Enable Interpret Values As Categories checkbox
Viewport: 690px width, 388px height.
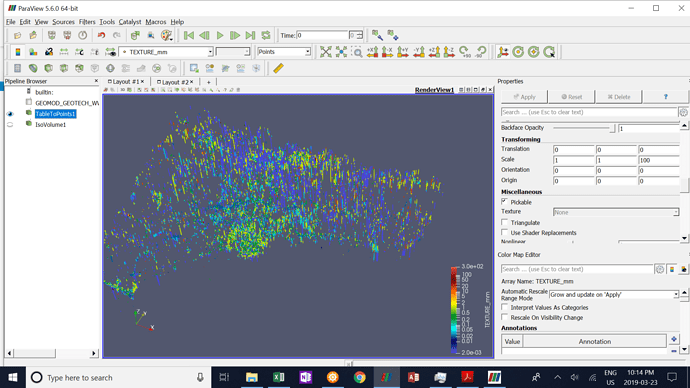(x=505, y=307)
